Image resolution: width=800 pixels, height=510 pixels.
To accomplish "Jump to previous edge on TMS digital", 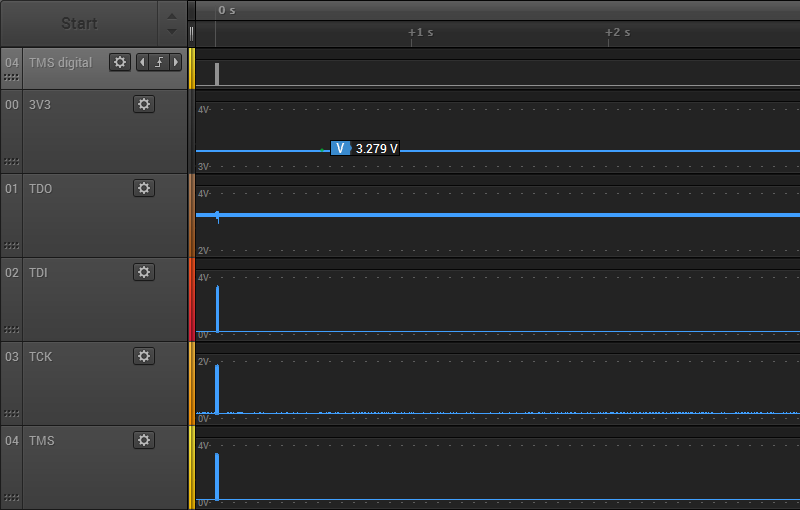I will [142, 62].
